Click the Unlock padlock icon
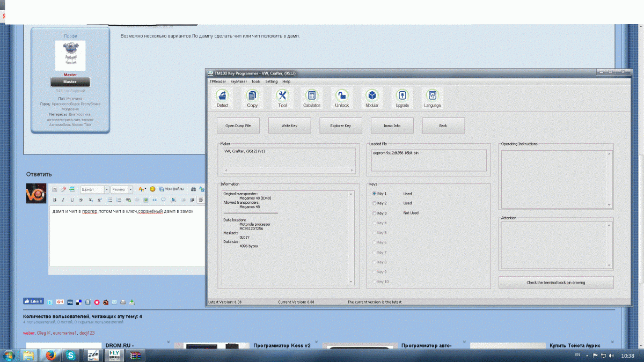 coord(342,99)
